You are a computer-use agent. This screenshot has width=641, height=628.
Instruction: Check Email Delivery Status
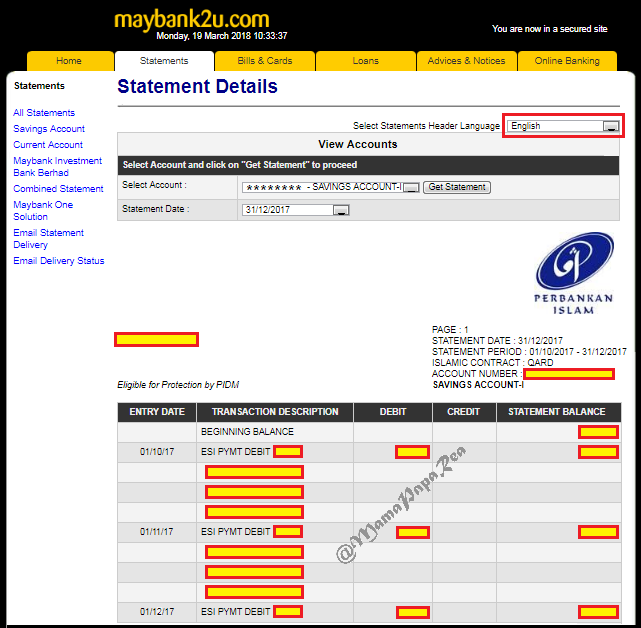coord(58,260)
